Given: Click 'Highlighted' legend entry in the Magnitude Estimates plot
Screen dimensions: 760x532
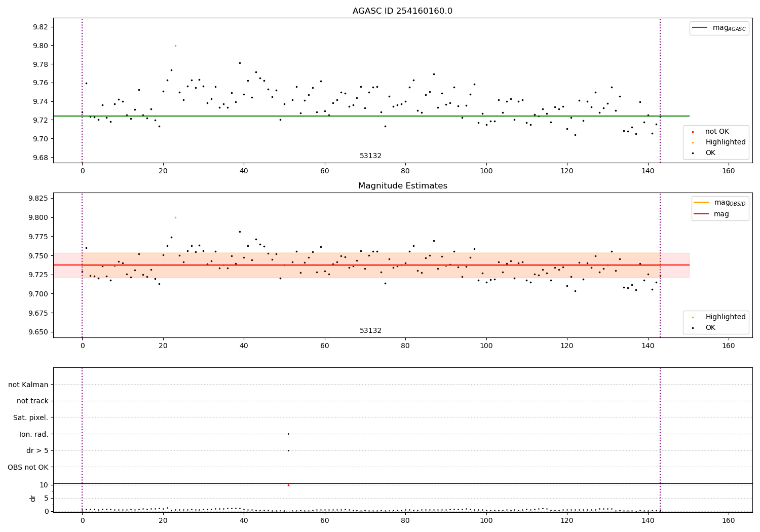Looking at the screenshot, I should (726, 317).
